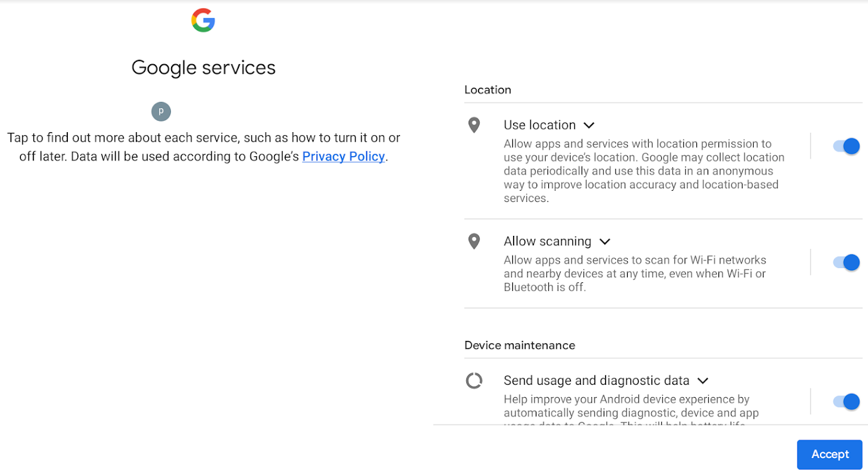Expand details with Allow scanning chevron
Screen dimensions: 868x473
pos(605,241)
